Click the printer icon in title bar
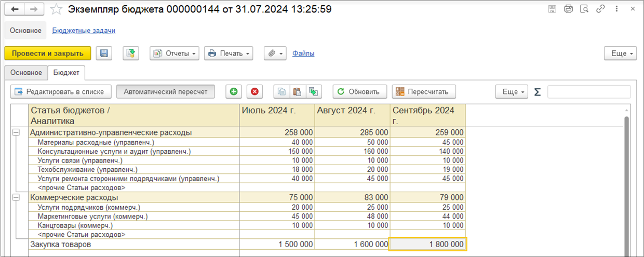This screenshot has height=257, width=644. click(568, 9)
